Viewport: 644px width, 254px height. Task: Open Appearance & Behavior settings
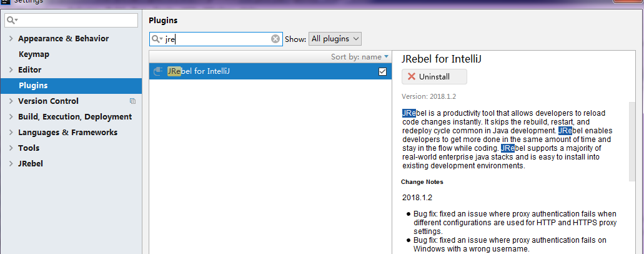(x=63, y=39)
